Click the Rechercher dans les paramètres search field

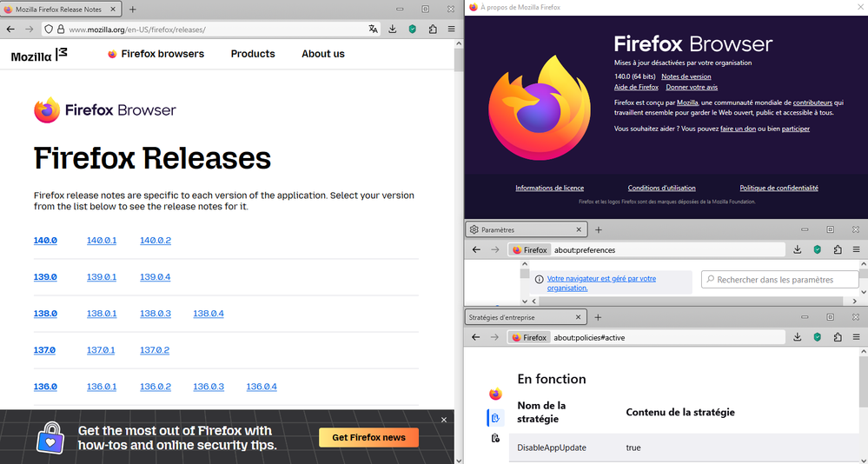pos(779,280)
